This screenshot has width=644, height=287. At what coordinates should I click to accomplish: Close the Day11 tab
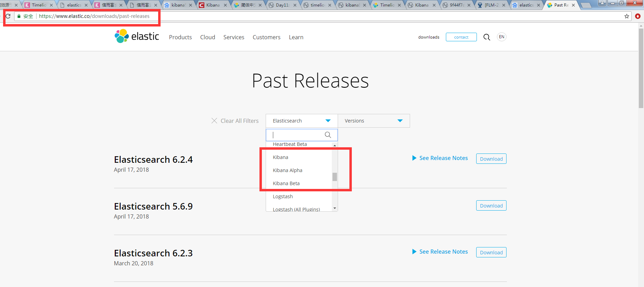(295, 5)
